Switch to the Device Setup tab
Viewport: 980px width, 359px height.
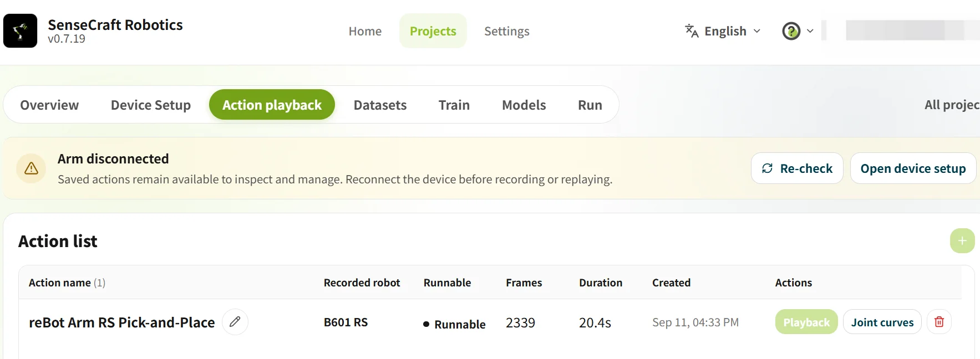point(151,105)
